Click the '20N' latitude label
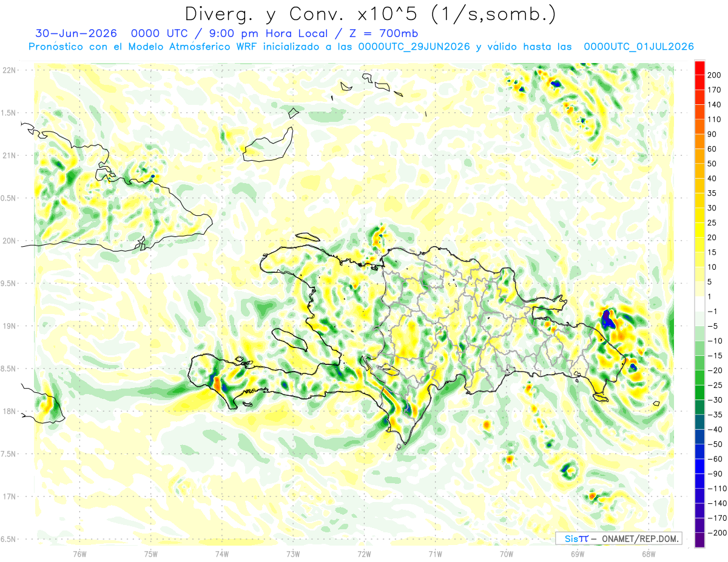 coord(10,241)
